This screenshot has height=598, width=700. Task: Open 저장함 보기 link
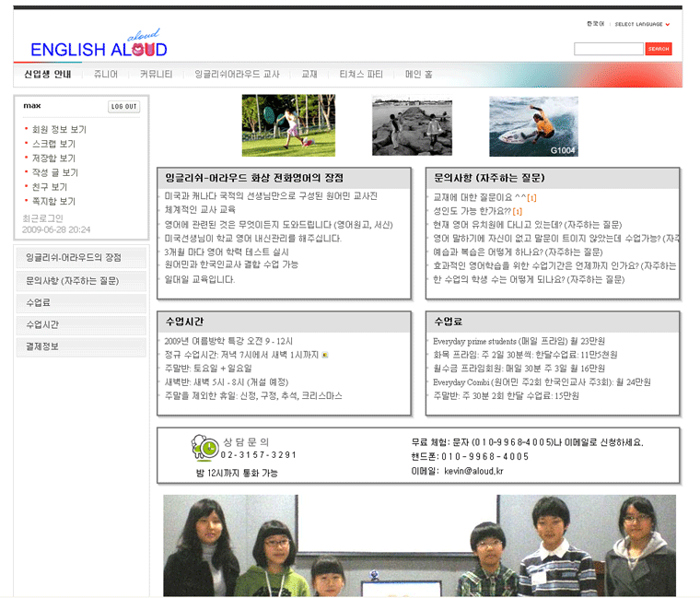coord(53,158)
